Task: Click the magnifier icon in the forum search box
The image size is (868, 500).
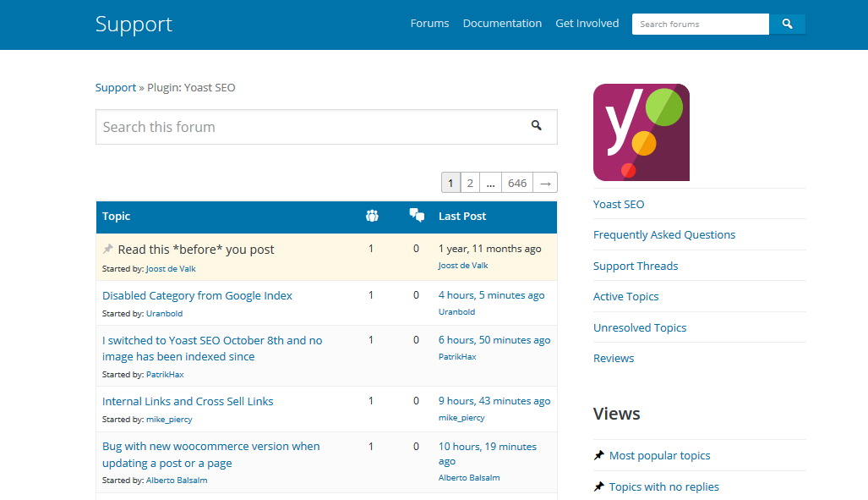Action: click(x=537, y=125)
